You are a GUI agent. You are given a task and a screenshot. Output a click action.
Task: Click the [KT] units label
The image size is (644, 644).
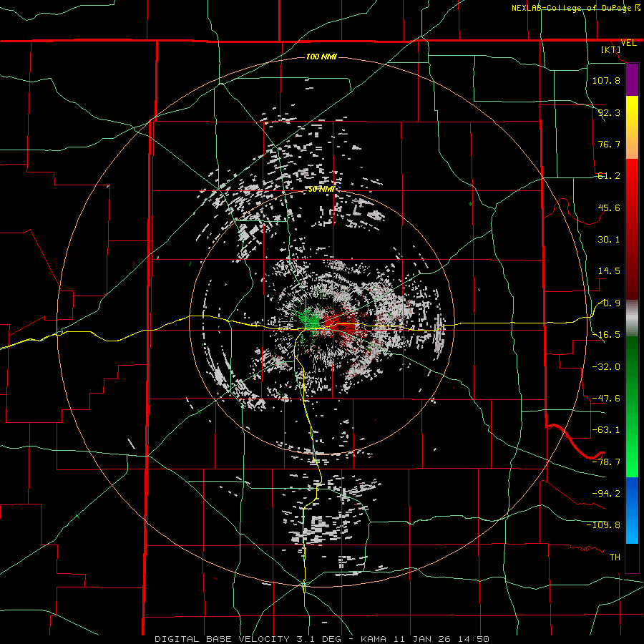click(611, 49)
